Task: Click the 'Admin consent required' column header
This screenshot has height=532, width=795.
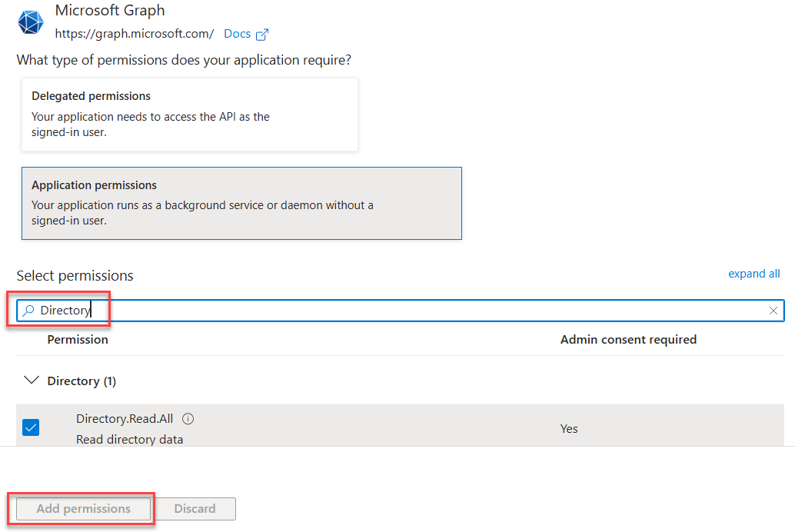Action: point(628,339)
